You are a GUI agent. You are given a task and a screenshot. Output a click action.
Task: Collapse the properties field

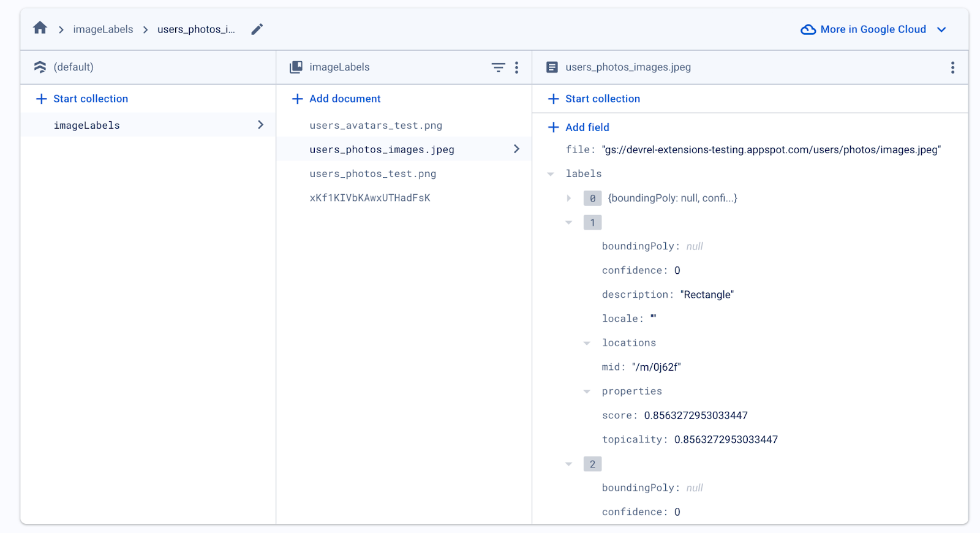[x=587, y=391]
